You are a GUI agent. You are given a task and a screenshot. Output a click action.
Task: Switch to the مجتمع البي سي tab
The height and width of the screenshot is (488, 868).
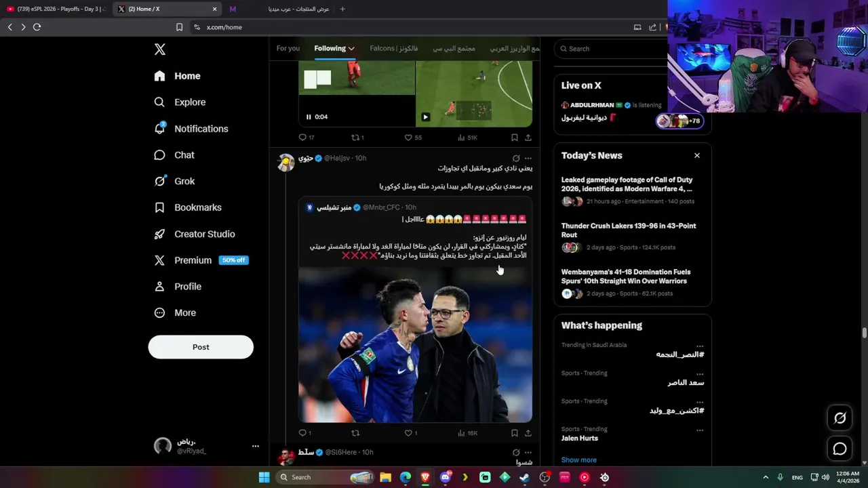tap(454, 49)
